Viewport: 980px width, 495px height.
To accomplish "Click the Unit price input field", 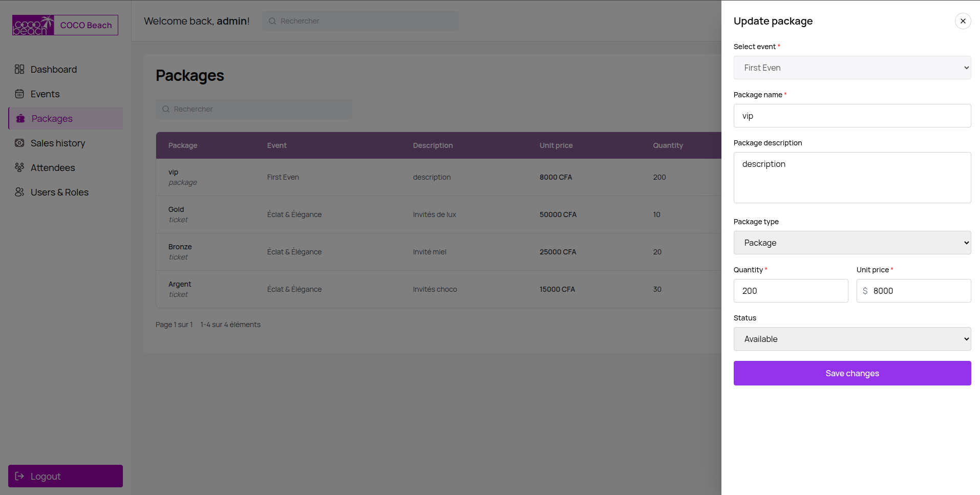I will tap(919, 291).
